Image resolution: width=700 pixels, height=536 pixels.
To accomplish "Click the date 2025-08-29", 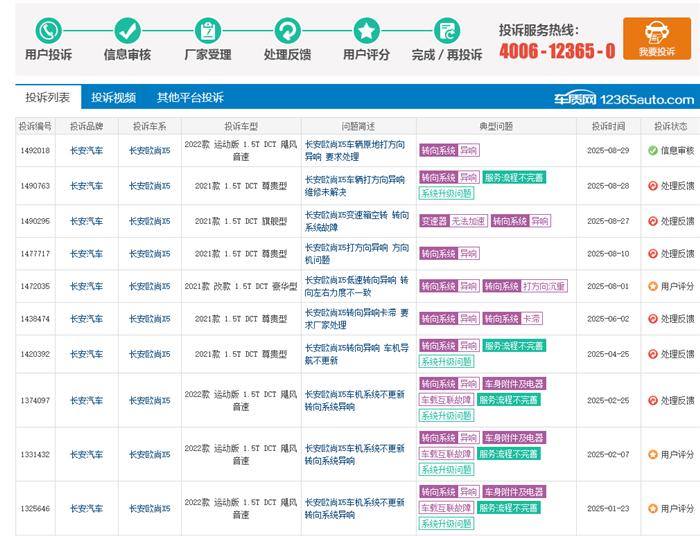I will tap(608, 150).
